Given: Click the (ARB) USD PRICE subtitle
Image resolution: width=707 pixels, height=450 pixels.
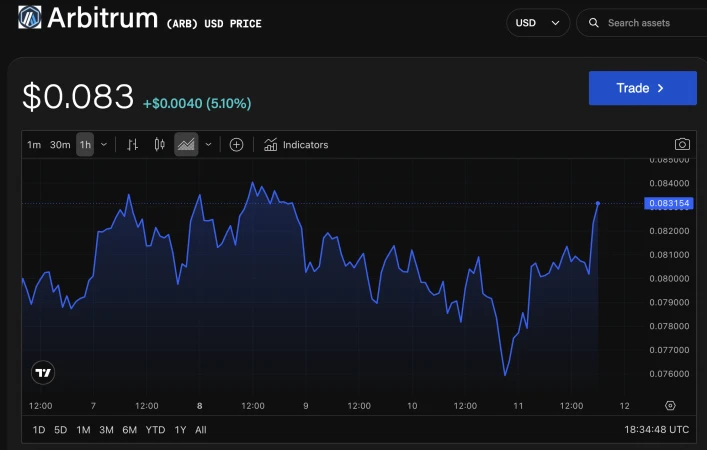Looking at the screenshot, I should [214, 23].
